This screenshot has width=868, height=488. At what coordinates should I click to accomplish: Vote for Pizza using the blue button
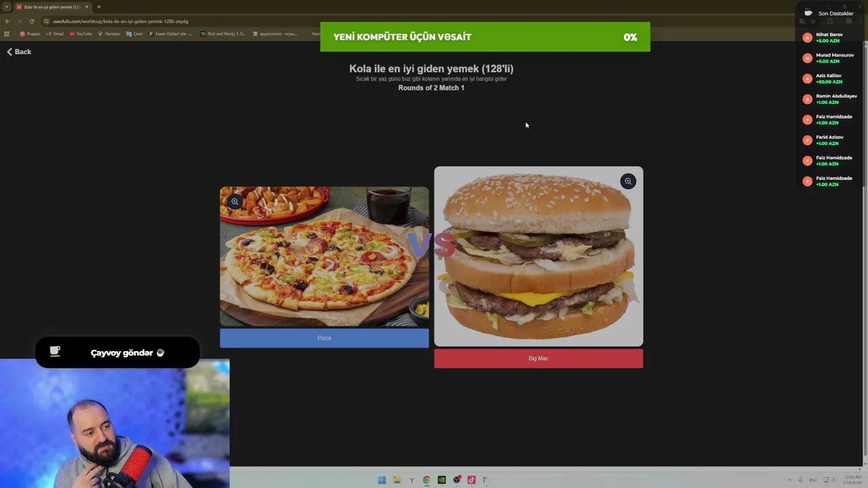(324, 338)
